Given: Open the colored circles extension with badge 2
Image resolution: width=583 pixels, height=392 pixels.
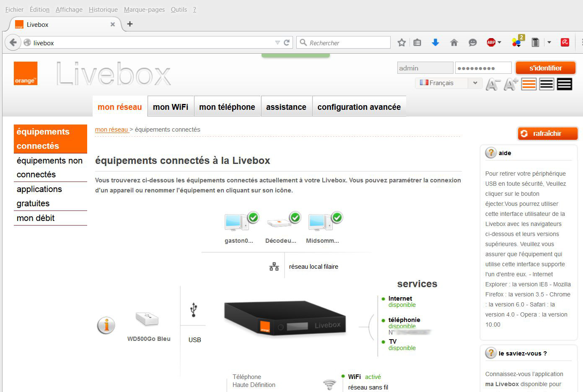Looking at the screenshot, I should 518,41.
